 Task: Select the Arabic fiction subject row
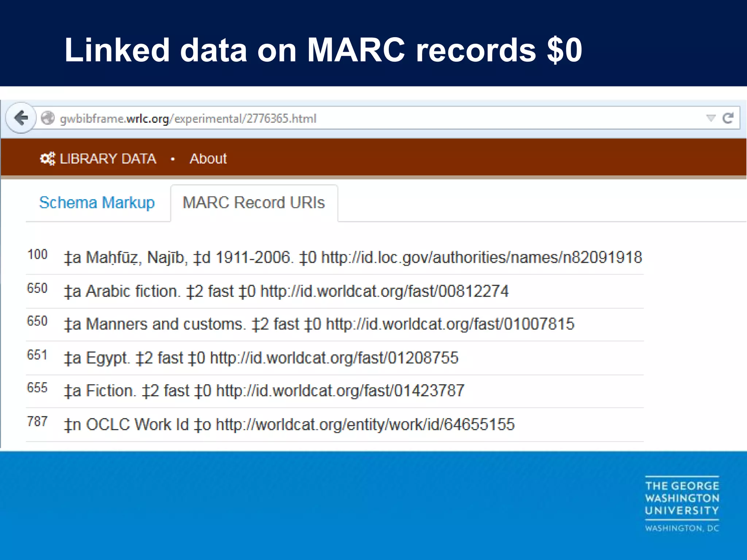click(334, 291)
